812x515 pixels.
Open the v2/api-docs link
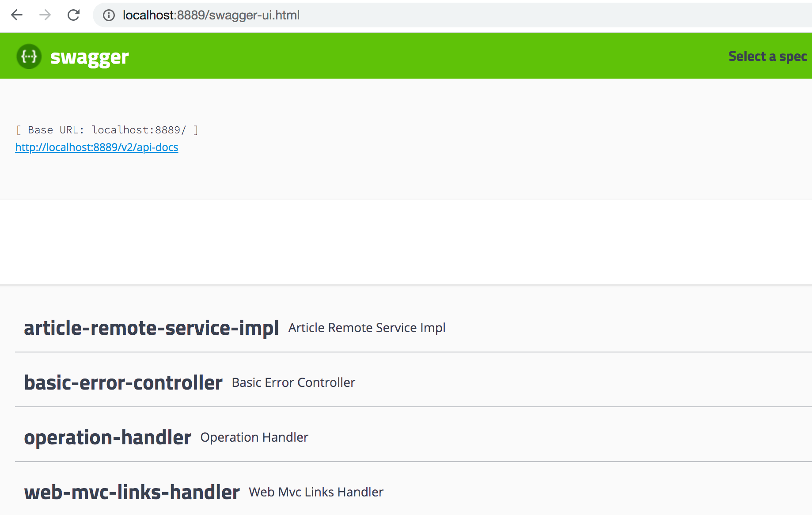(97, 147)
